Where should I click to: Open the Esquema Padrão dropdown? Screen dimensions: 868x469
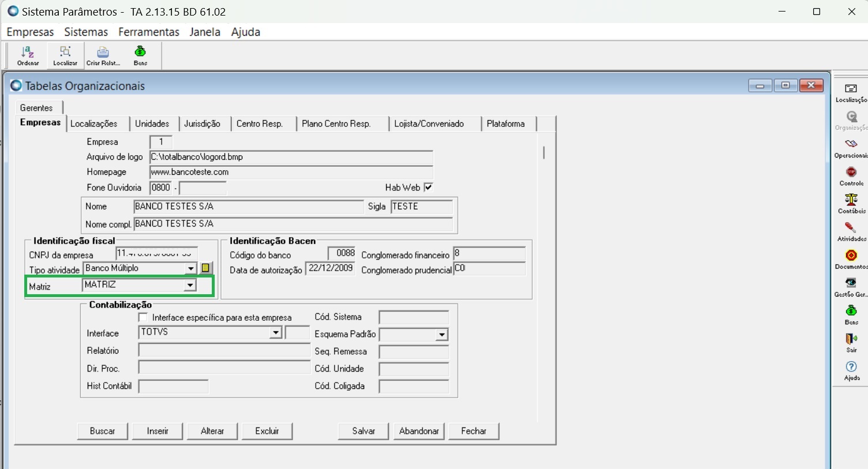click(442, 335)
